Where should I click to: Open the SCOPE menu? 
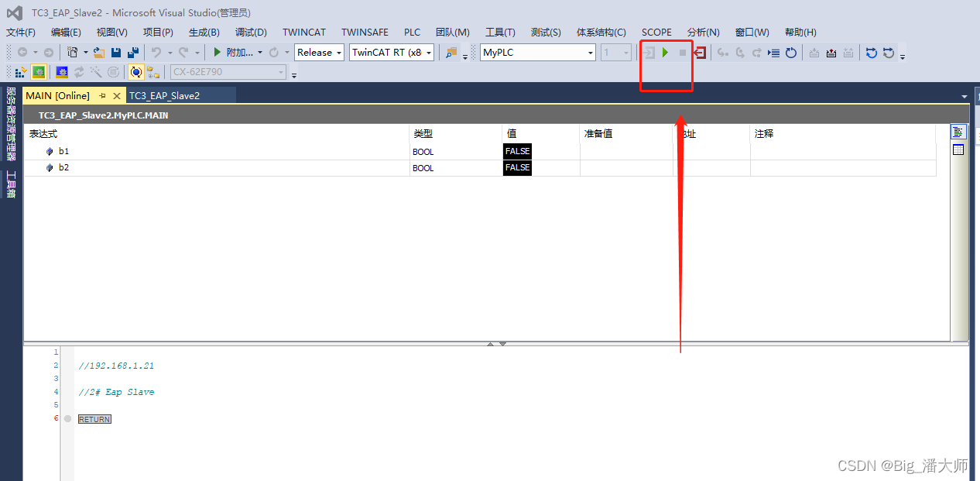(656, 33)
